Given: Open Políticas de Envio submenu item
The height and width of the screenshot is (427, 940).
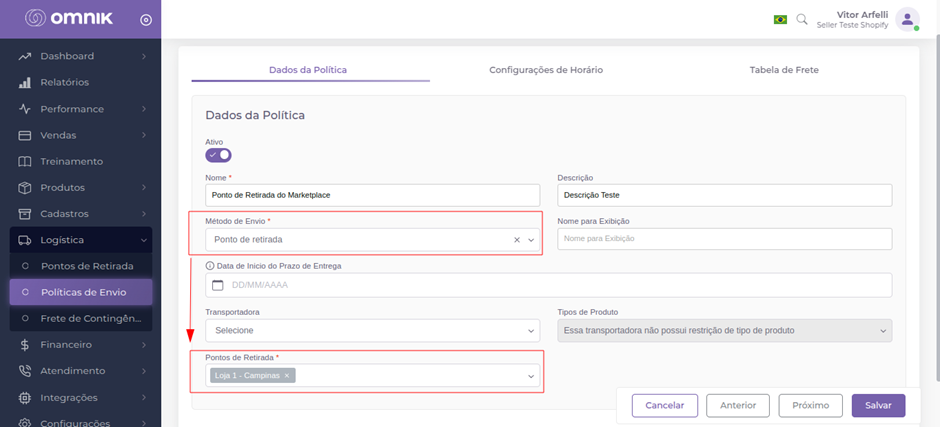Looking at the screenshot, I should coord(81,292).
